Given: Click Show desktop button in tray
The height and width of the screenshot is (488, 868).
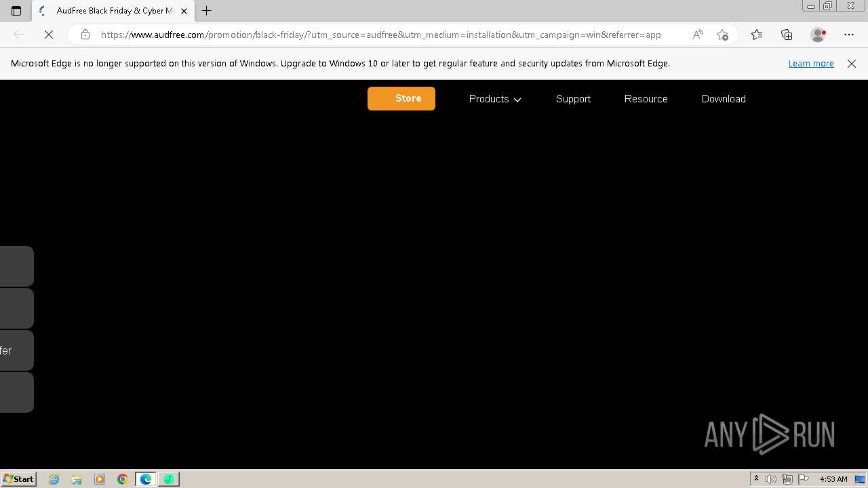Looking at the screenshot, I should coord(861,479).
